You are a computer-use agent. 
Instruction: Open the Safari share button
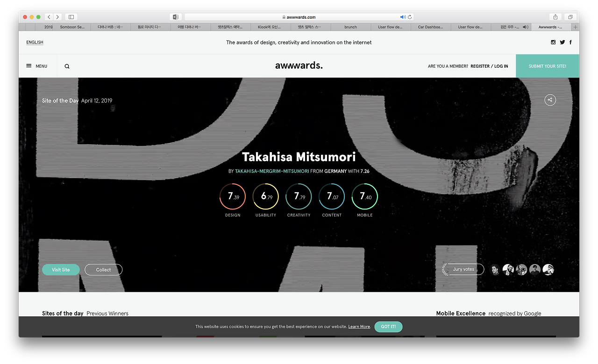(x=555, y=17)
